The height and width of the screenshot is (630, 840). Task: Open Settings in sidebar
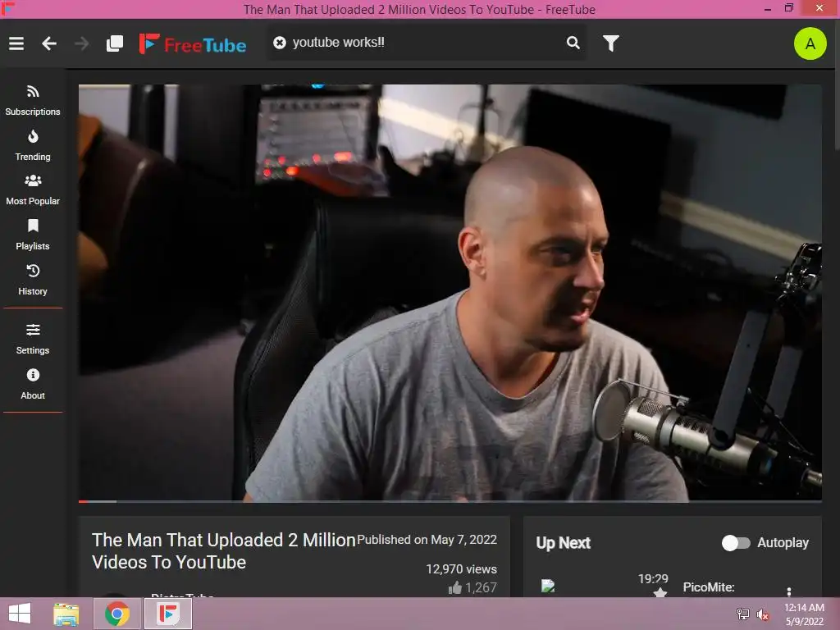tap(33, 339)
